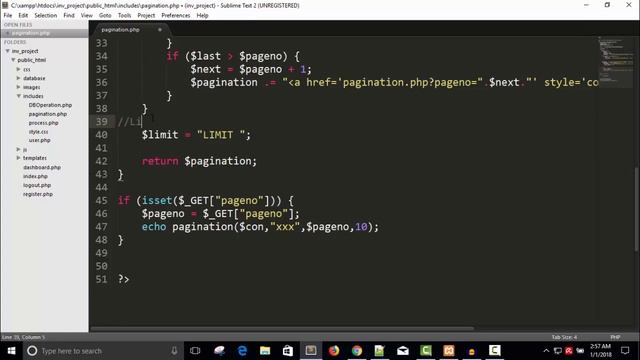Open the Tools menu
The height and width of the screenshot is (360, 640).
(x=124, y=16)
